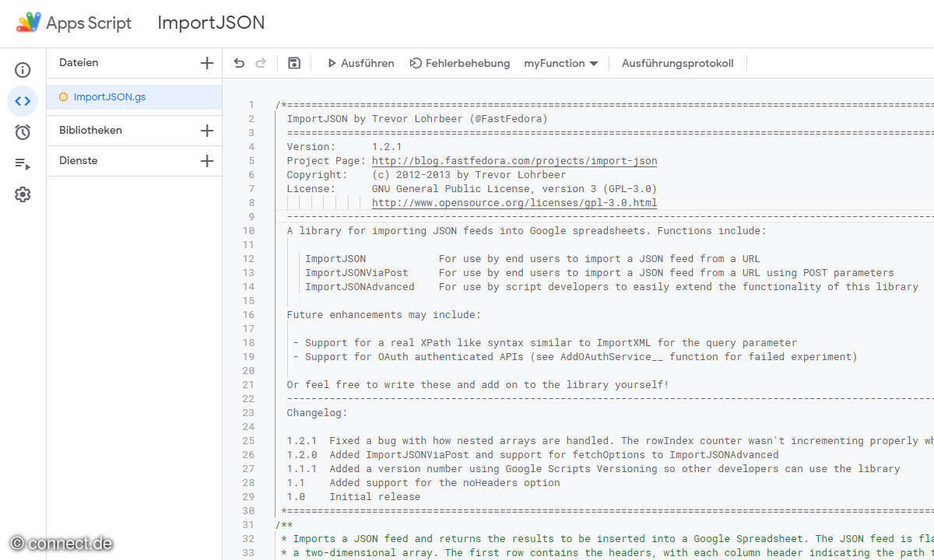Click the blog.fastfedora.com project page URL
Image resolution: width=934 pixels, height=560 pixels.
(x=514, y=161)
